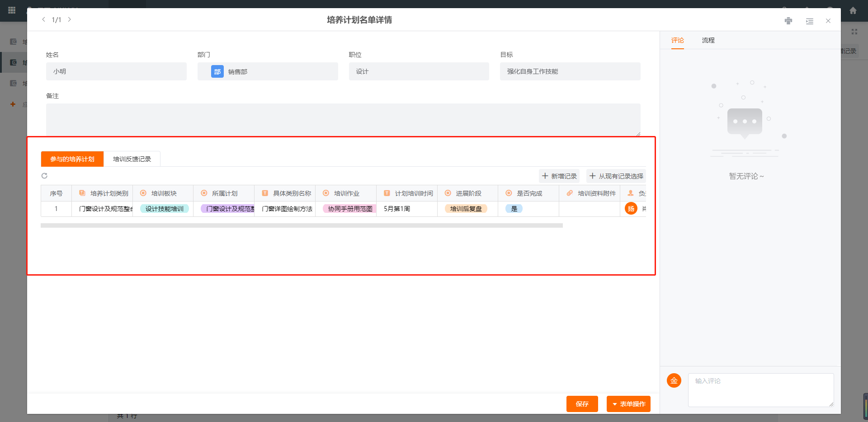
Task: Click the previous page arrow near 1/1
Action: tap(44, 19)
